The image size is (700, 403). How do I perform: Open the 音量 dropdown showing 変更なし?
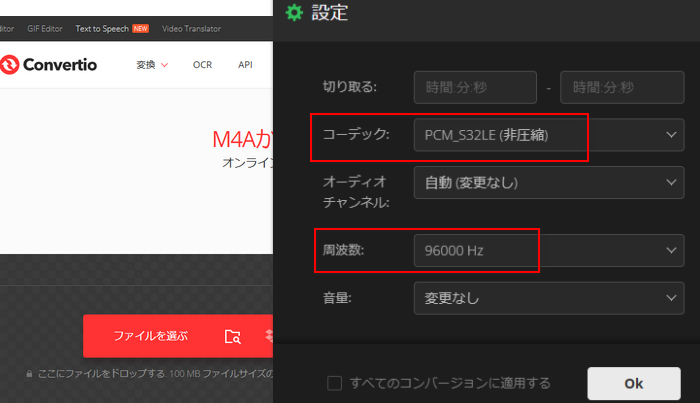(x=549, y=298)
